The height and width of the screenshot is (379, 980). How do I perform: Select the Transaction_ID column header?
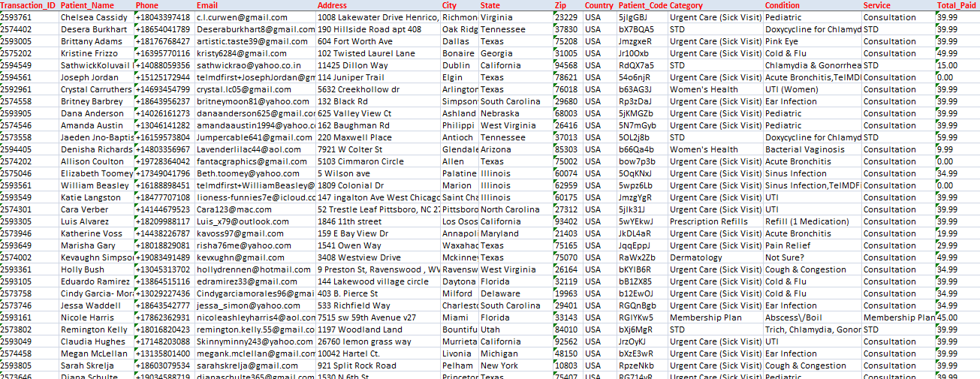coord(29,5)
